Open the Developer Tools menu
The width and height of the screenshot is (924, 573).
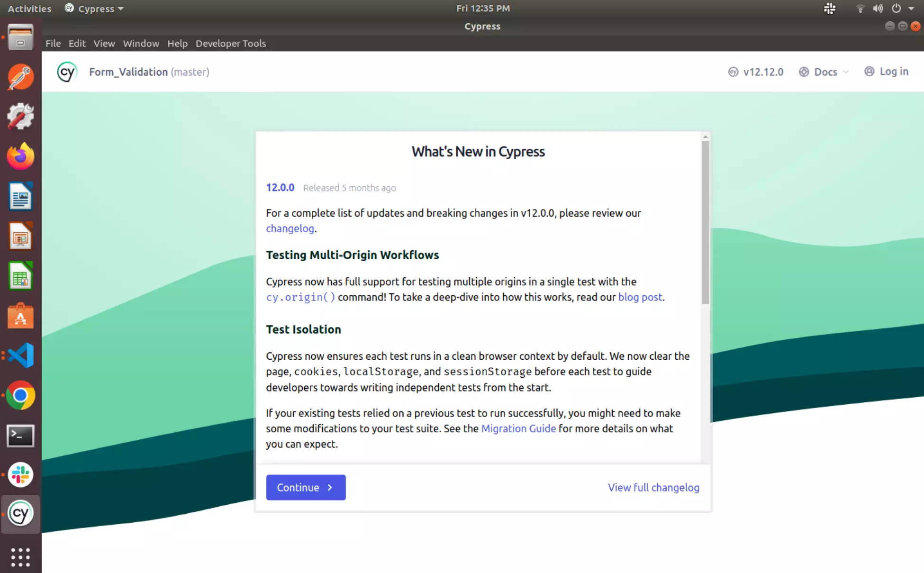(x=230, y=43)
